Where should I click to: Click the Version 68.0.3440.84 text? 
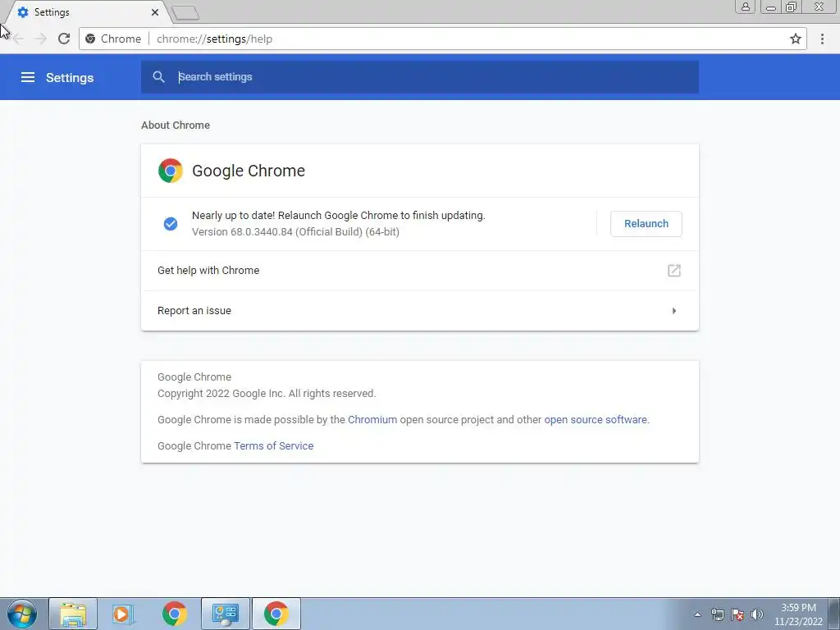pos(295,232)
